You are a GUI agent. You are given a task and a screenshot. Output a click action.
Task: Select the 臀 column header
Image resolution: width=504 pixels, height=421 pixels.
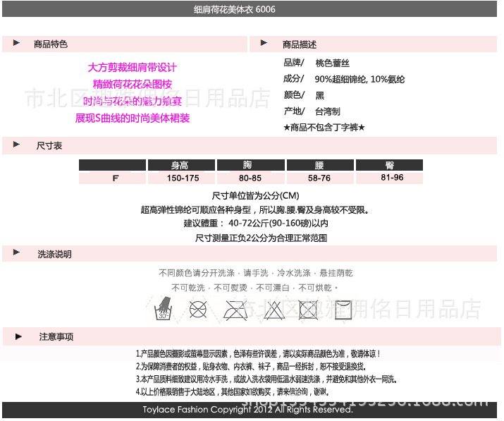click(389, 166)
